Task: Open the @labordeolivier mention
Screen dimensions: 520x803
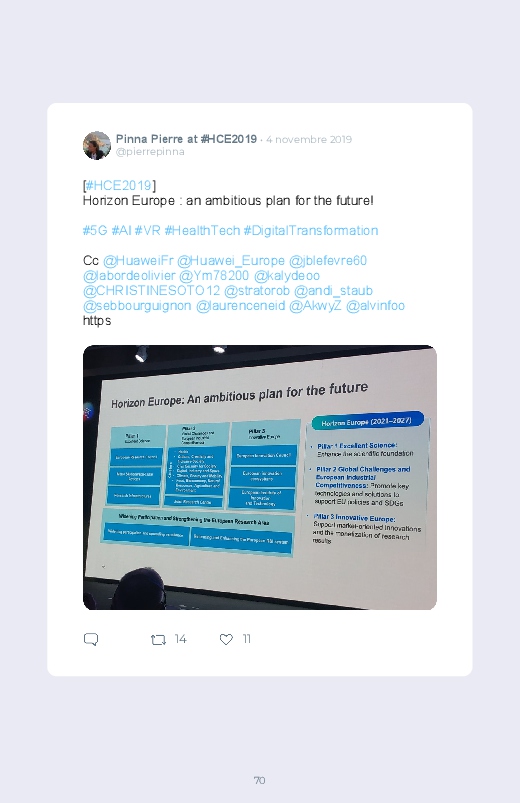Action: coord(129,276)
